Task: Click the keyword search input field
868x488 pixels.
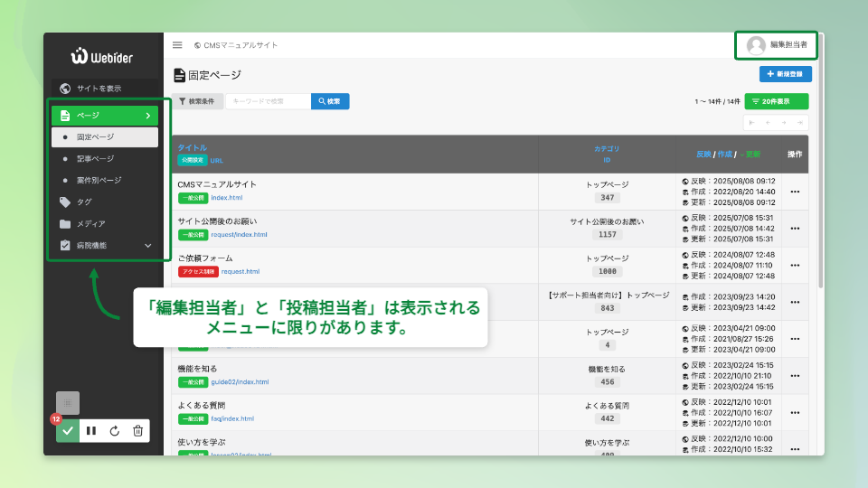Action: [x=267, y=101]
